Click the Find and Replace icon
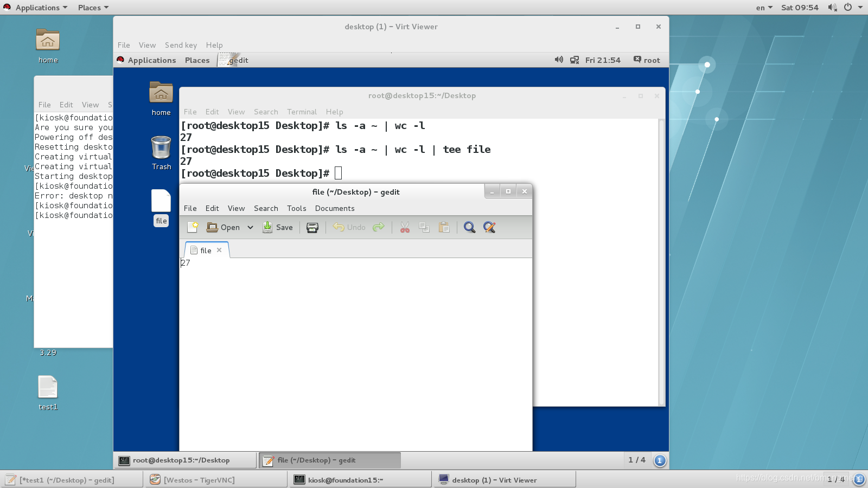This screenshot has height=488, width=868. pos(489,227)
